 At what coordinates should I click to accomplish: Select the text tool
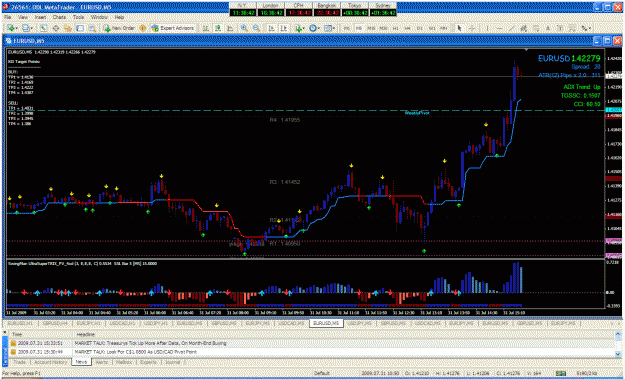(x=548, y=28)
